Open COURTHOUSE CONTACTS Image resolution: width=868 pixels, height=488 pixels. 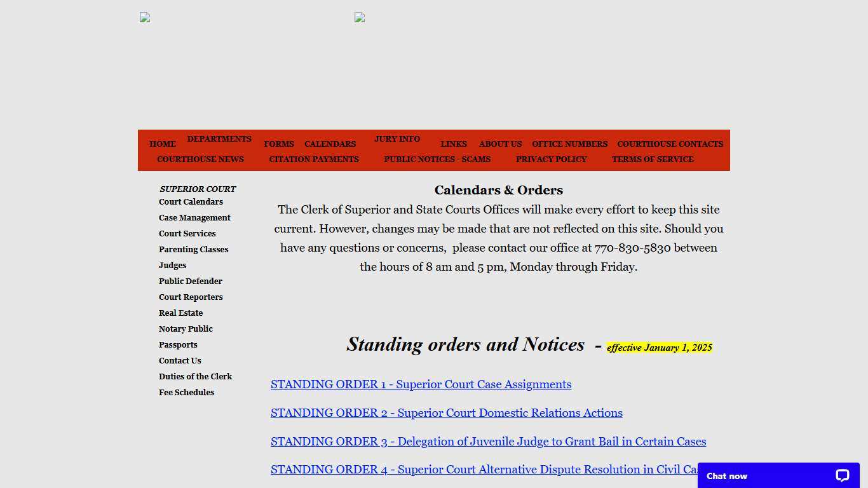pyautogui.click(x=670, y=144)
